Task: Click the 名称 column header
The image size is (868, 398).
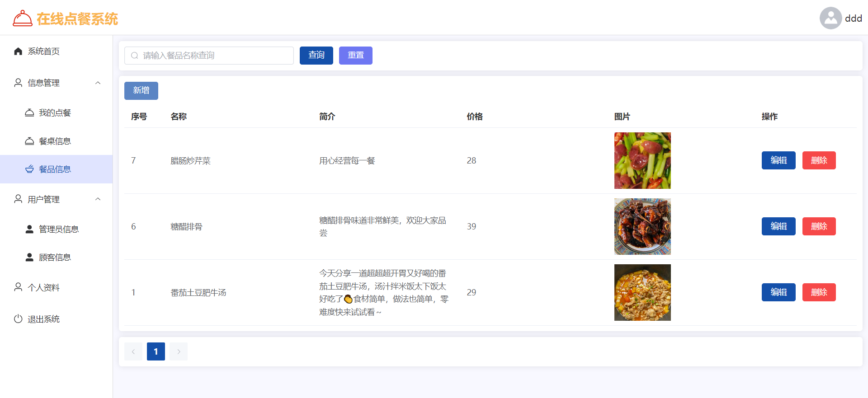Action: coord(179,117)
